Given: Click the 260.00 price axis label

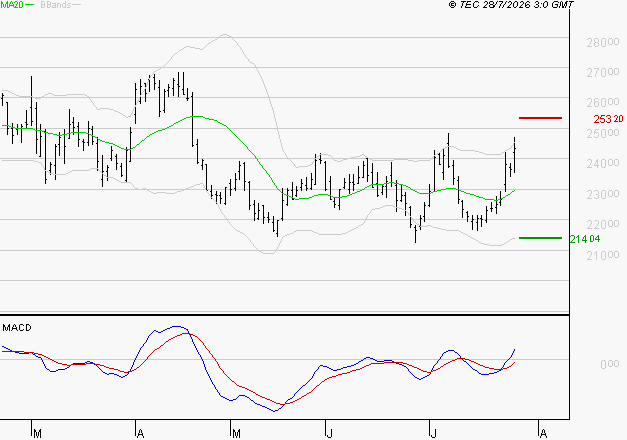Looking at the screenshot, I should pos(603,102).
